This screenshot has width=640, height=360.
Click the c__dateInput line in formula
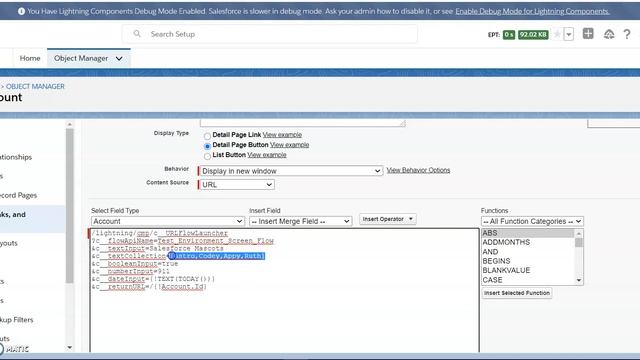pos(153,279)
